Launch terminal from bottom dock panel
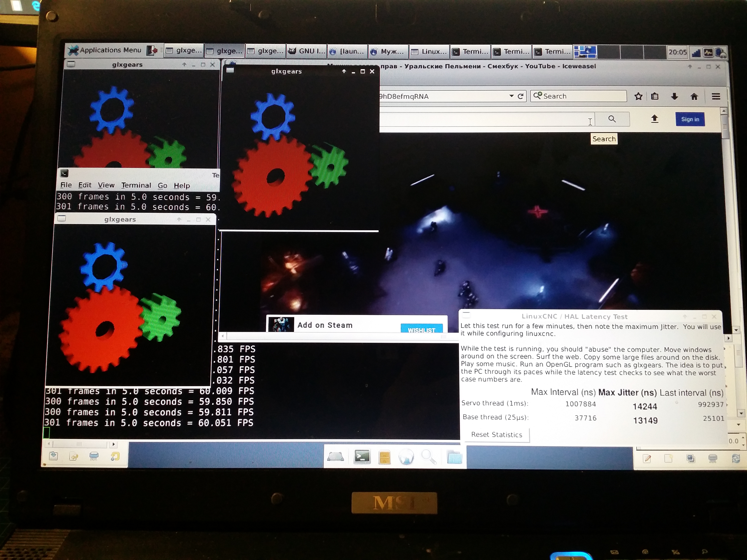The height and width of the screenshot is (560, 747). pos(362,457)
